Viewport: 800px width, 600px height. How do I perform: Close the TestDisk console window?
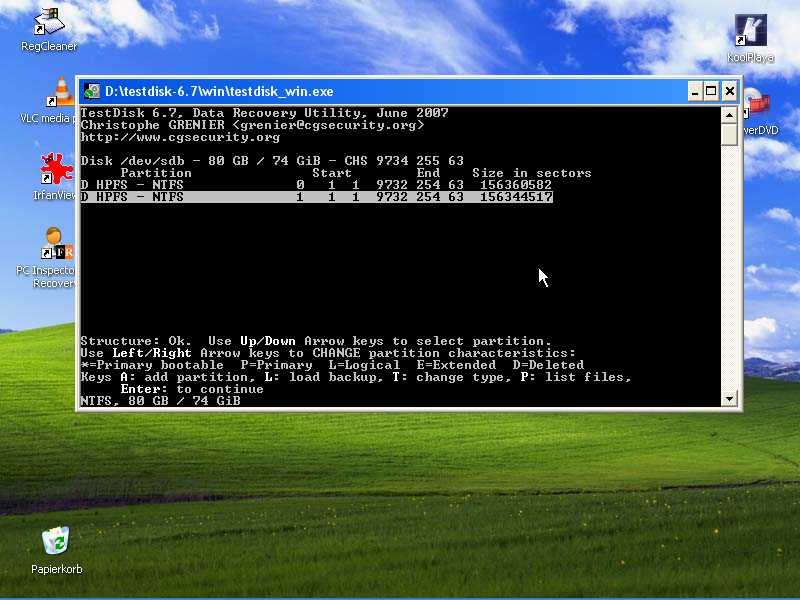pos(730,91)
